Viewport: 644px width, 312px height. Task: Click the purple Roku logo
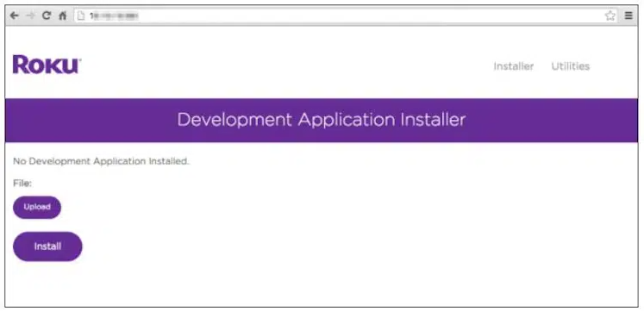[46, 65]
